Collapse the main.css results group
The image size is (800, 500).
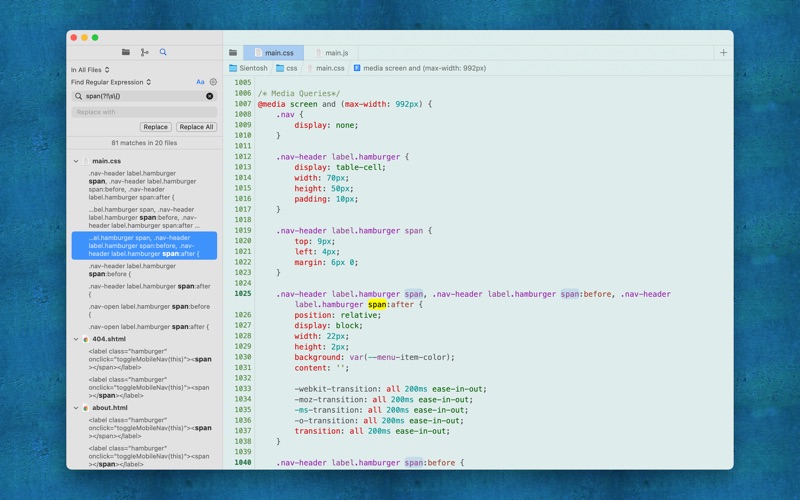(76, 161)
